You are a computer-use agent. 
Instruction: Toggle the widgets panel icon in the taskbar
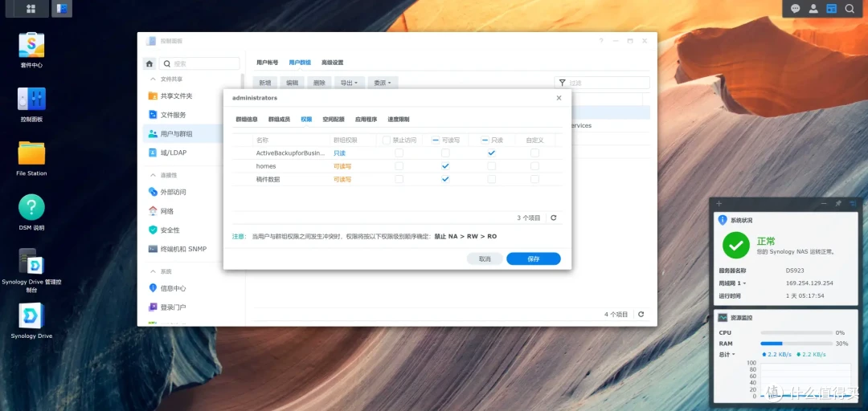[831, 9]
